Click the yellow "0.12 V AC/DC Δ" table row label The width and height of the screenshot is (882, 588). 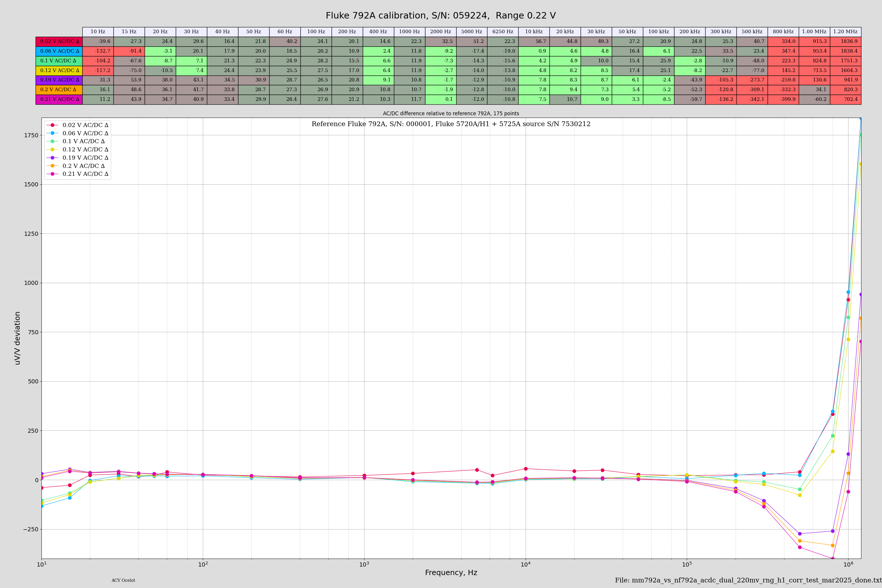59,71
